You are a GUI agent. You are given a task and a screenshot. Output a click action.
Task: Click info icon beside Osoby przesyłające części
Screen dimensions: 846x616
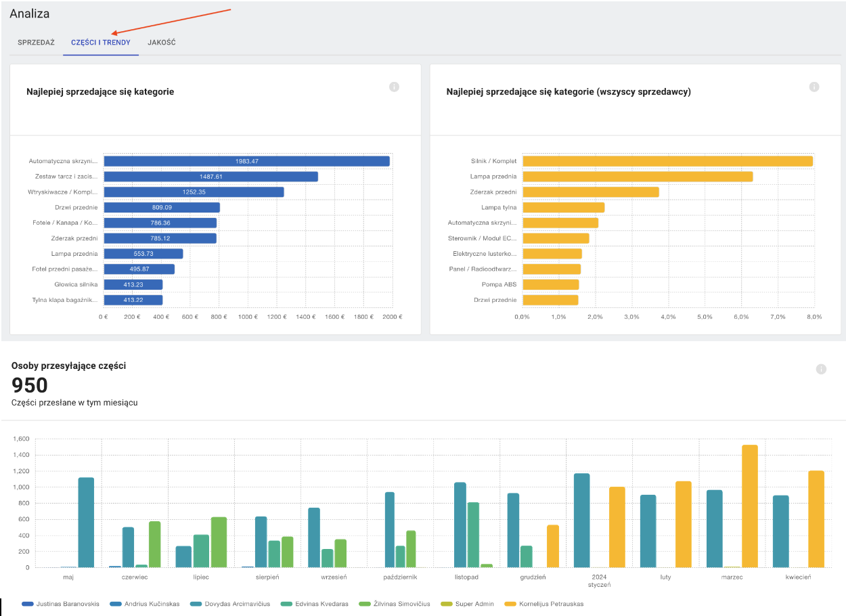point(821,369)
